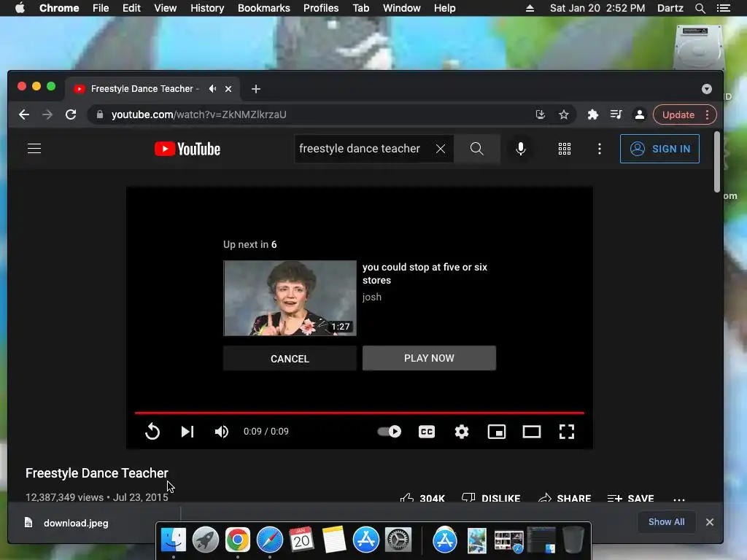The height and width of the screenshot is (560, 747).
Task: Open Chrome extensions puzzle icon
Action: pyautogui.click(x=592, y=114)
